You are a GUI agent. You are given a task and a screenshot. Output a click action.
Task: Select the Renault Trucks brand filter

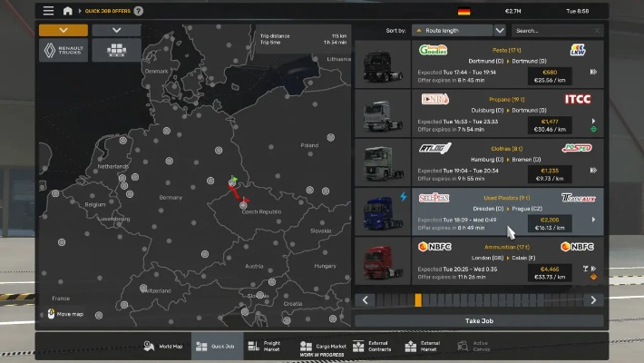pos(63,51)
